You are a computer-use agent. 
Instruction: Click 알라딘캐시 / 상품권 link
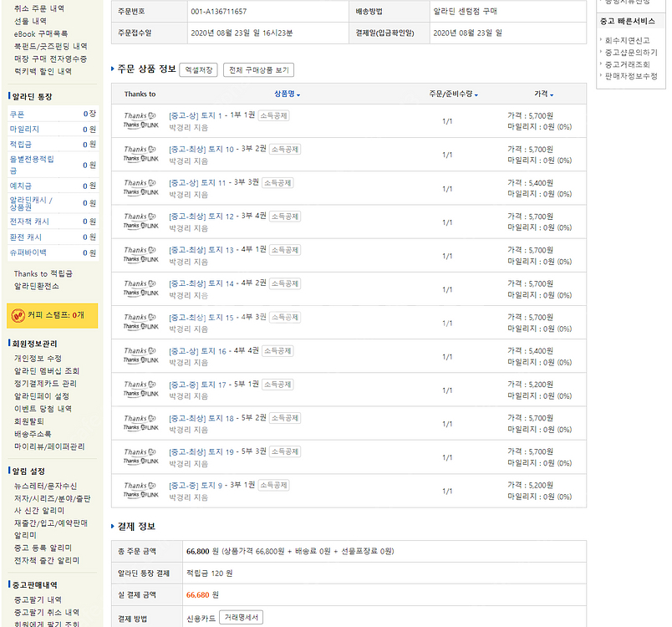pyautogui.click(x=31, y=203)
